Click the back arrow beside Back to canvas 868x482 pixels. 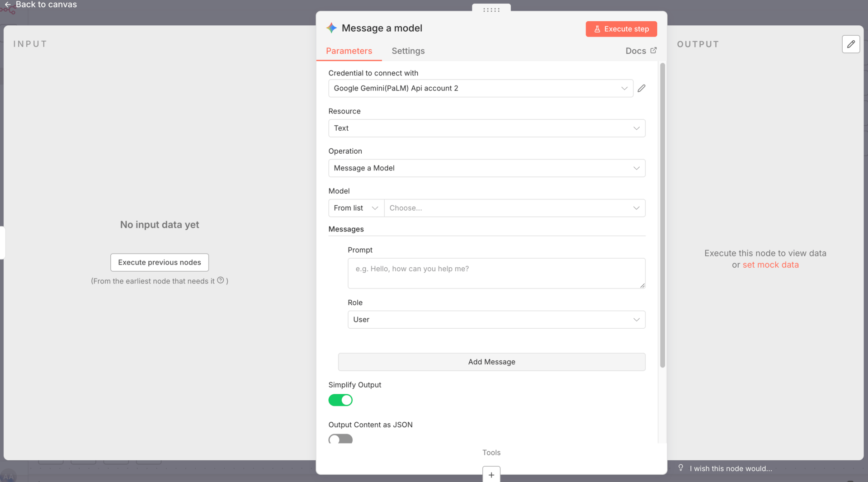coord(7,5)
